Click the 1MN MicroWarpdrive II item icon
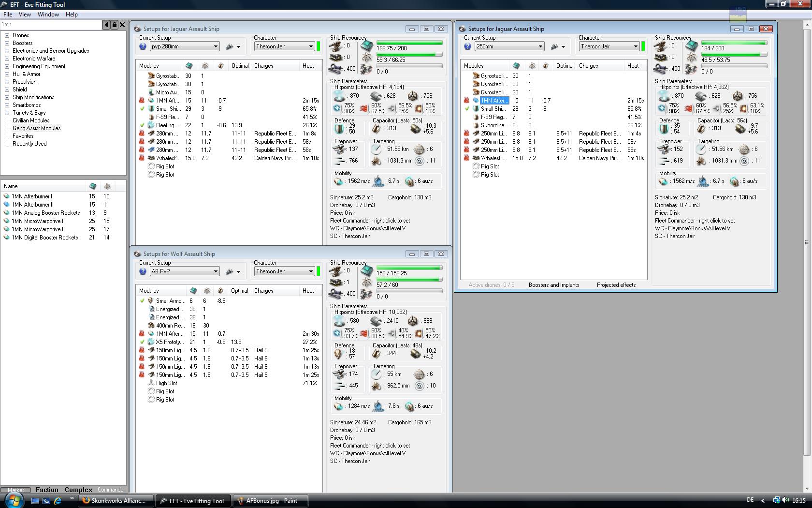Screen dimensions: 812x508 pyautogui.click(x=7, y=229)
